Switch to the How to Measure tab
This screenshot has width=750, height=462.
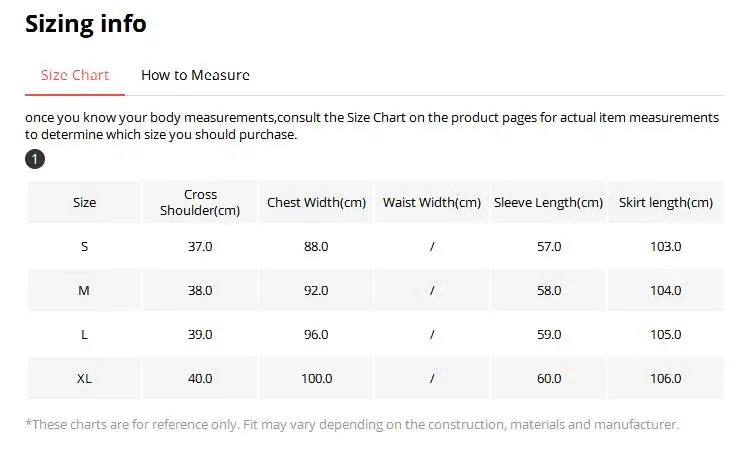(195, 75)
